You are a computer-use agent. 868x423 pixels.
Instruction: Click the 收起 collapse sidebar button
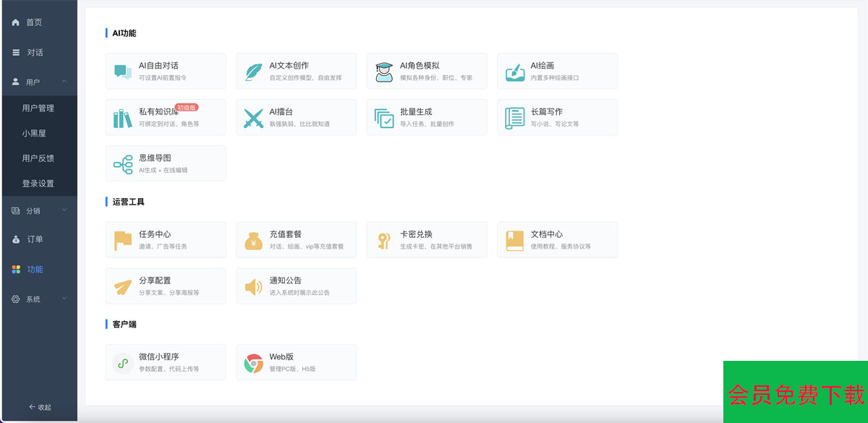(39, 407)
